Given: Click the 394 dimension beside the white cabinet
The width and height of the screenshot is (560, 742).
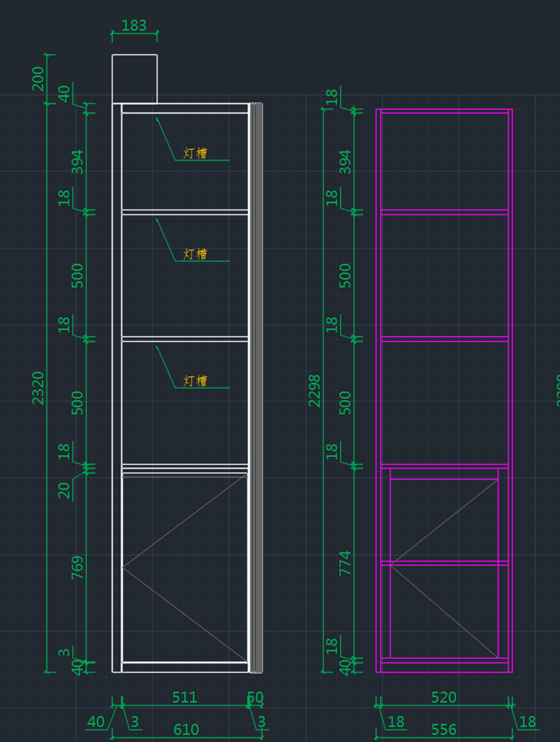Looking at the screenshot, I should (77, 162).
